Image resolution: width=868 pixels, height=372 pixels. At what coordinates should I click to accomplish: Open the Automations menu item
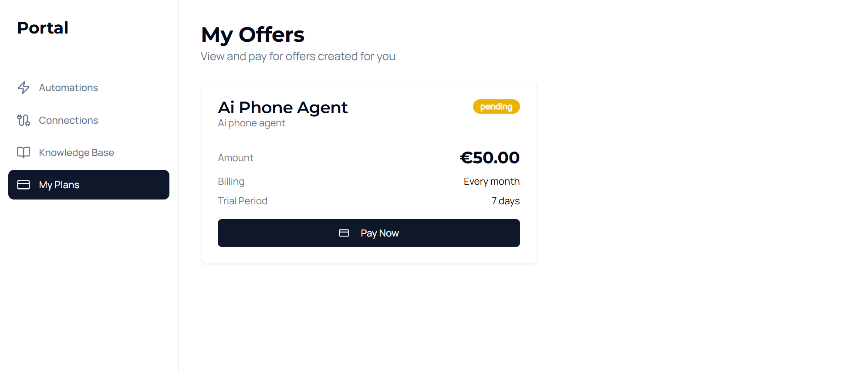[x=68, y=88]
